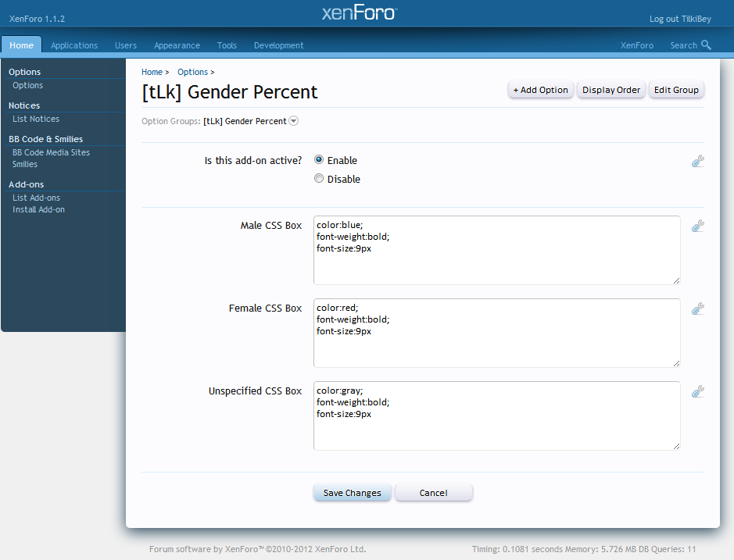This screenshot has height=560, width=734.
Task: Select the Enable radio button
Action: pos(319,159)
